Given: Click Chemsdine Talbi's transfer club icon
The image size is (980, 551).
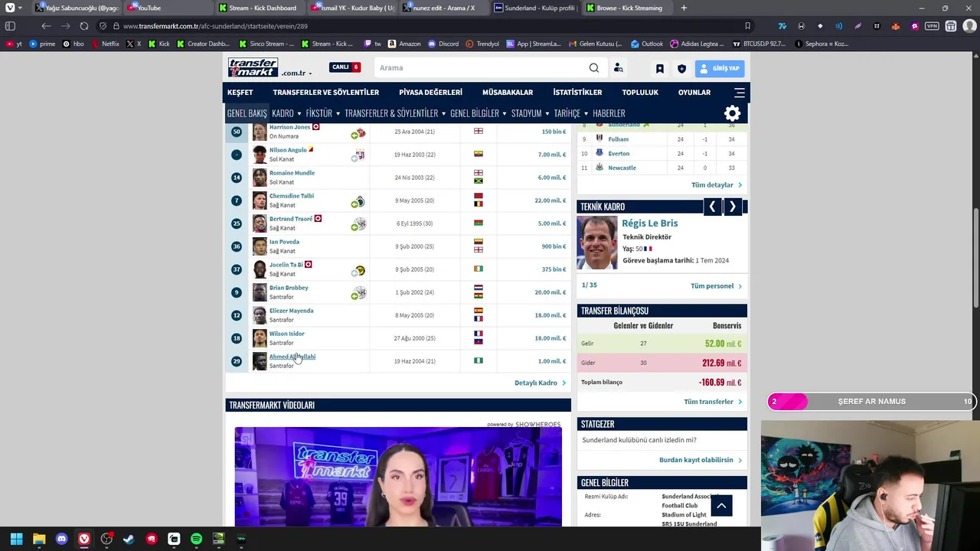Looking at the screenshot, I should (358, 202).
